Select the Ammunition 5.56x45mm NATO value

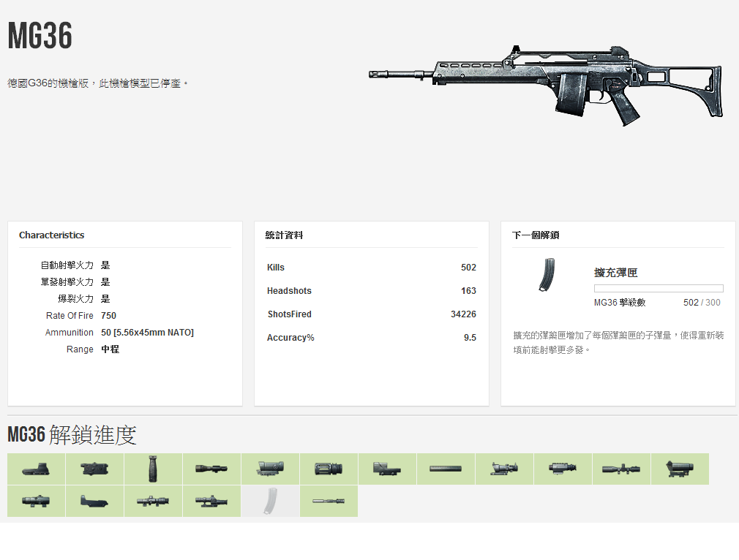coord(147,333)
